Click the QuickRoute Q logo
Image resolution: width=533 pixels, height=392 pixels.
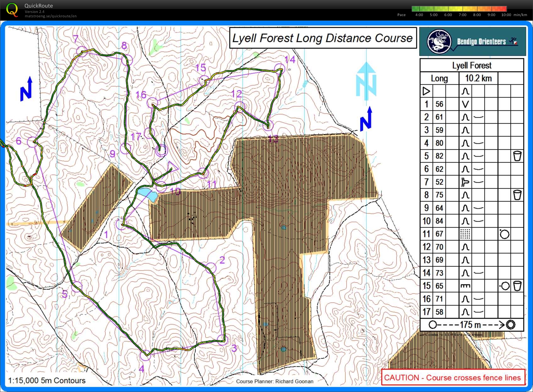[12, 9]
